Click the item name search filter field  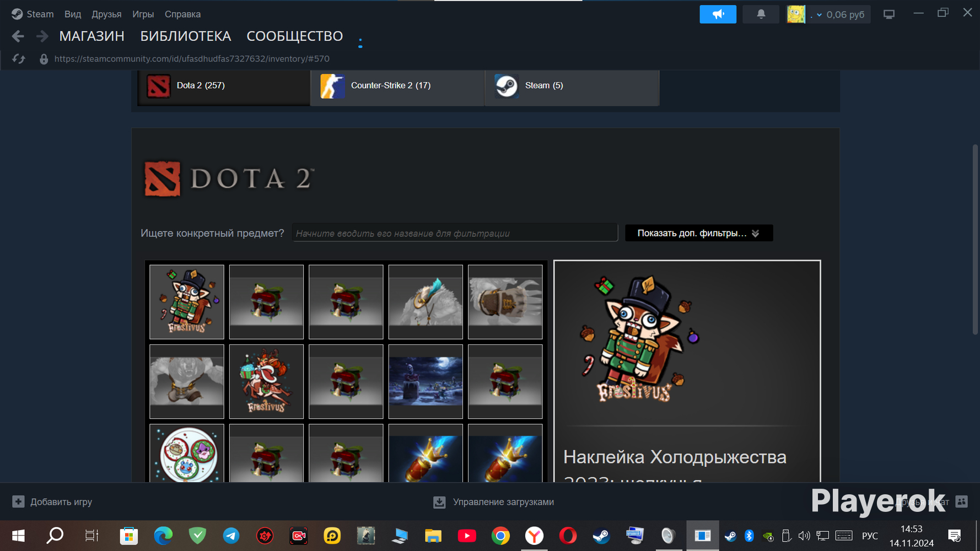coord(455,233)
